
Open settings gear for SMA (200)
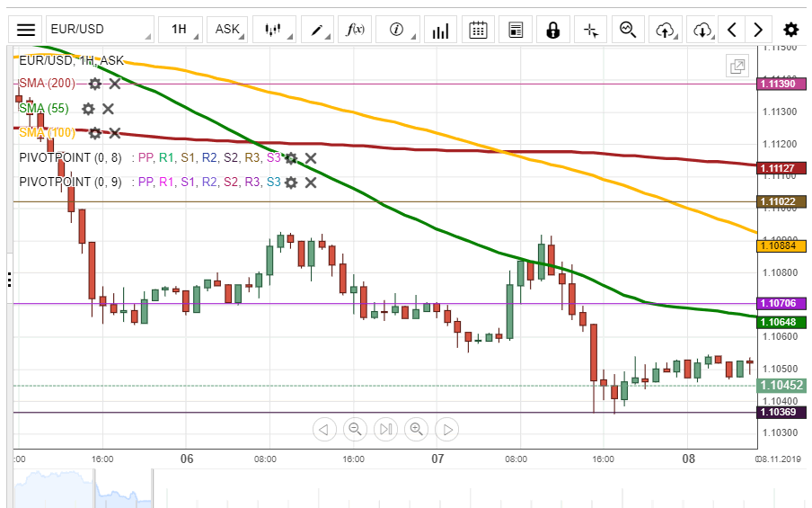pyautogui.click(x=95, y=84)
